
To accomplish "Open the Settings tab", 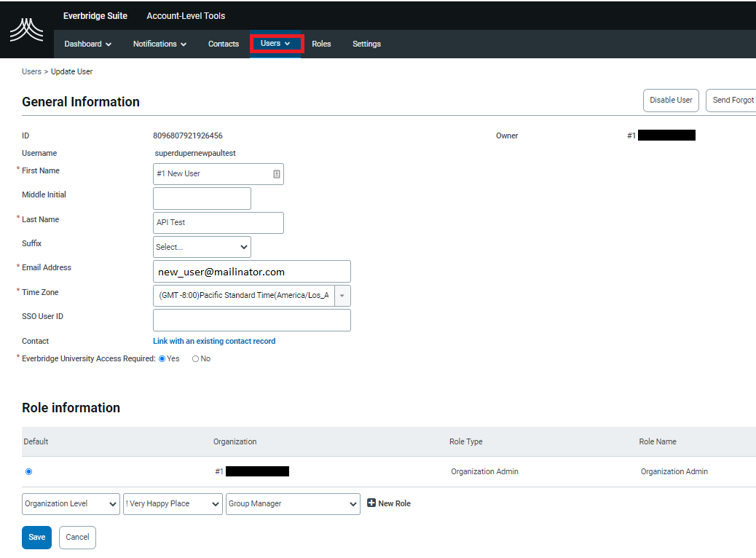I will [366, 44].
